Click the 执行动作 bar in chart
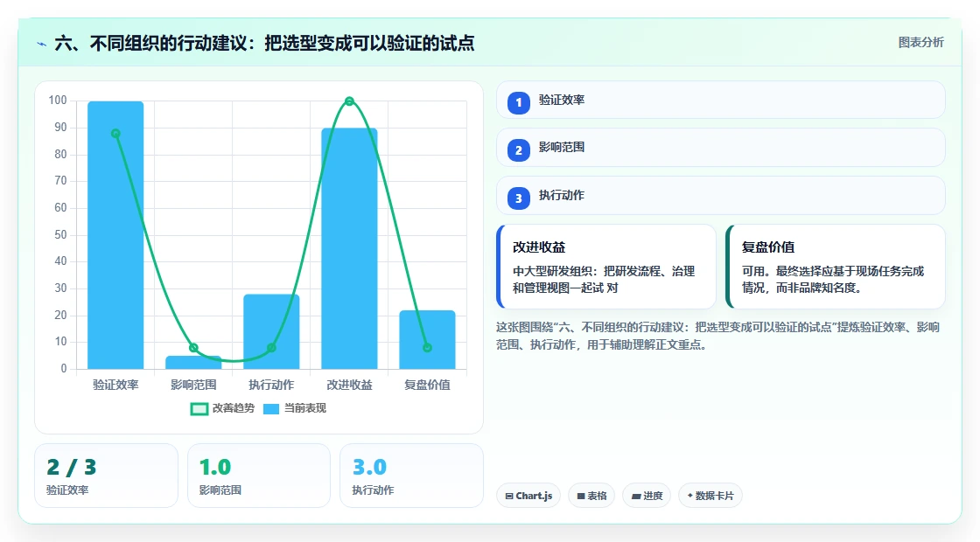 tap(271, 331)
